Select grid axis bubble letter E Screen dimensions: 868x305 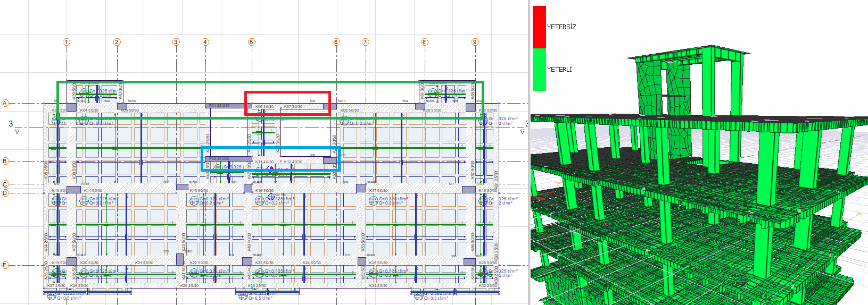[5, 265]
